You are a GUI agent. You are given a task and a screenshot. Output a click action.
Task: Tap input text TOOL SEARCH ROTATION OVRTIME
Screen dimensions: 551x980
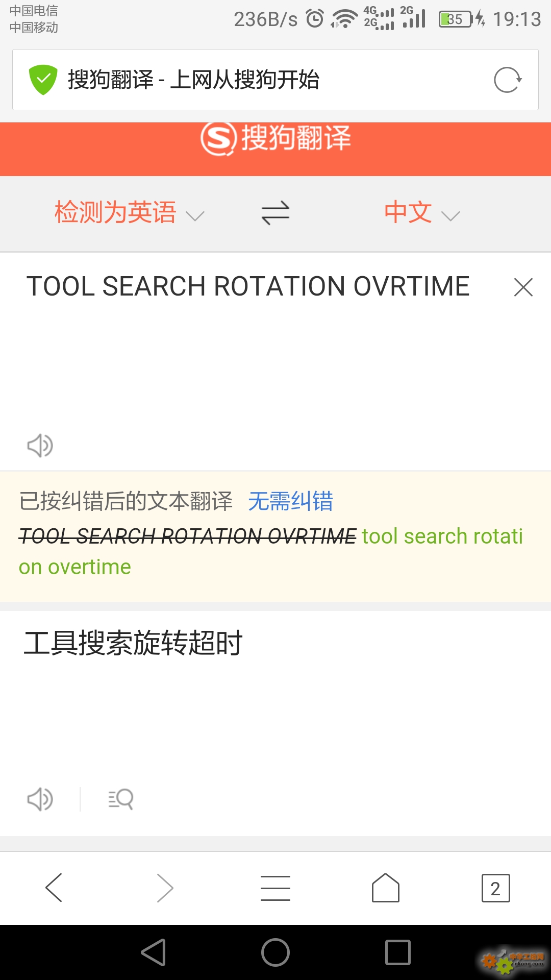tap(248, 286)
